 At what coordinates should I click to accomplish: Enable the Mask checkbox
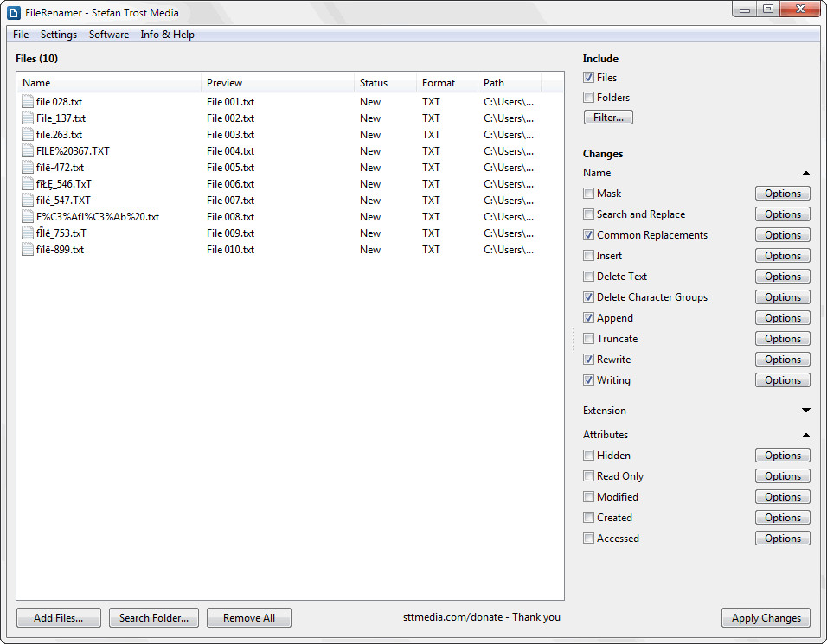(588, 194)
